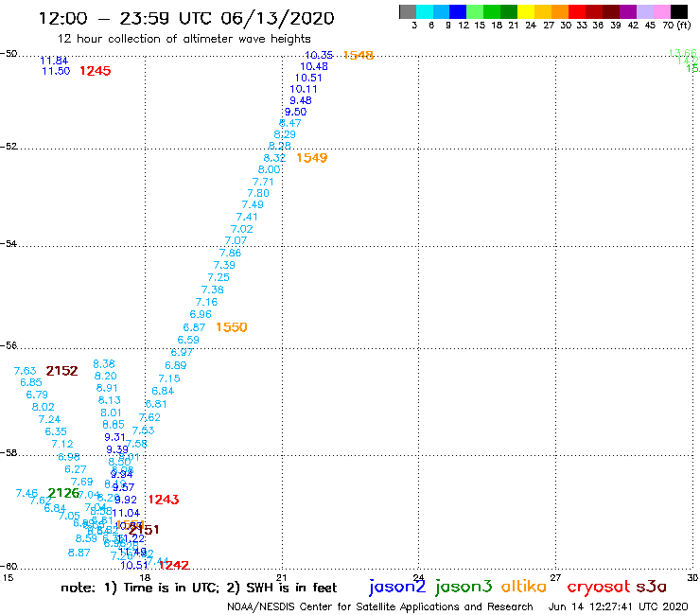Click the maroon time stamp 2152
Image resolution: width=700 pixels, height=615 pixels.
(x=61, y=371)
